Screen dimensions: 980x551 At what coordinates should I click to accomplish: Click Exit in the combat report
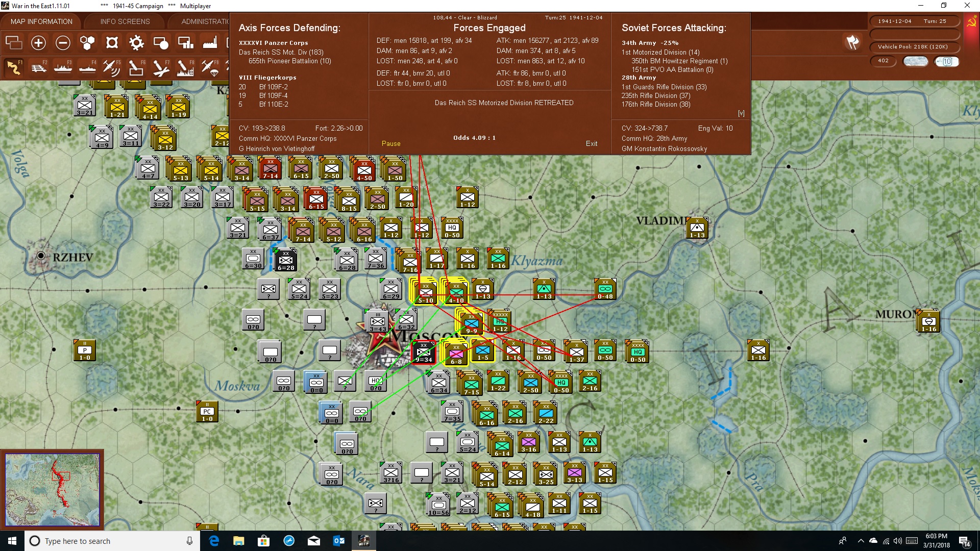(x=592, y=144)
